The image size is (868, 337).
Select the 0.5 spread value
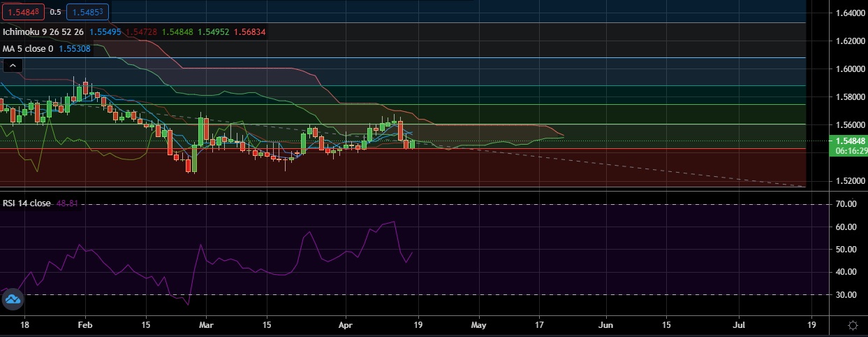[55, 13]
